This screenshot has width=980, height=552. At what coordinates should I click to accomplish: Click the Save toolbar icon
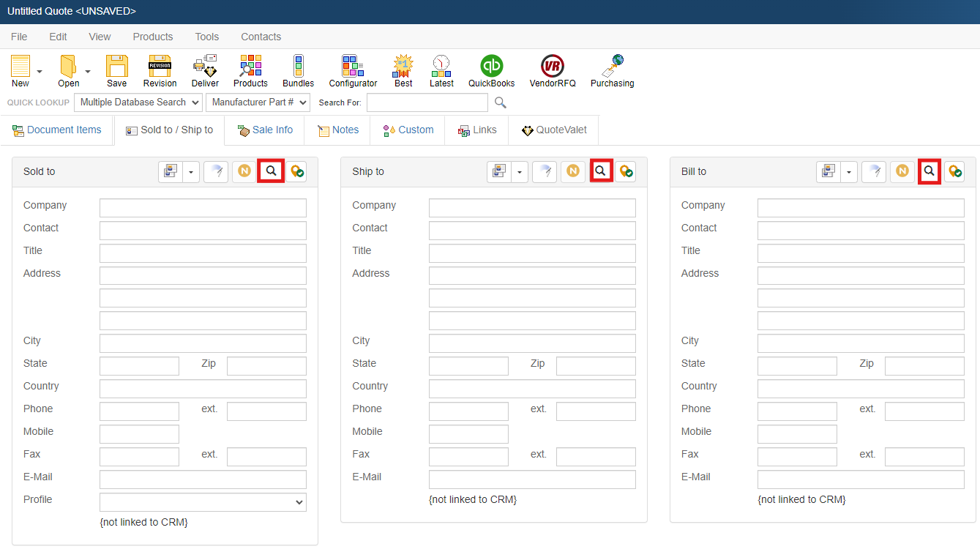[x=116, y=70]
